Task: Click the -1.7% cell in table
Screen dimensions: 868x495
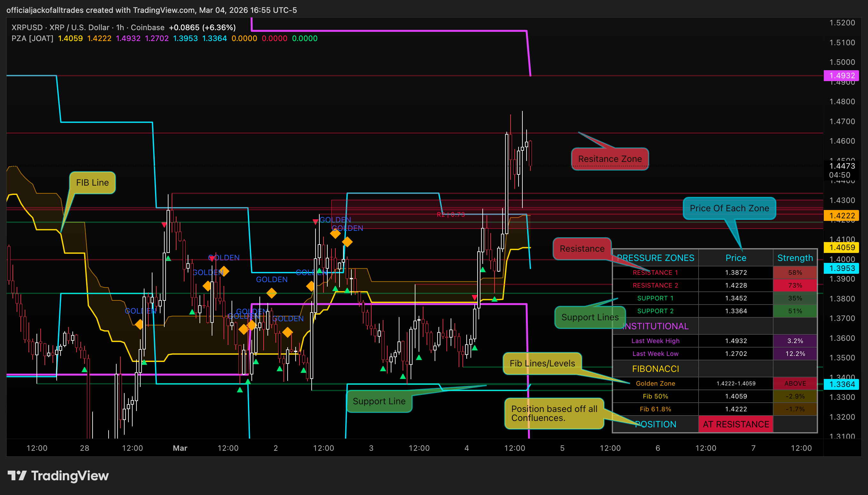Action: 795,409
